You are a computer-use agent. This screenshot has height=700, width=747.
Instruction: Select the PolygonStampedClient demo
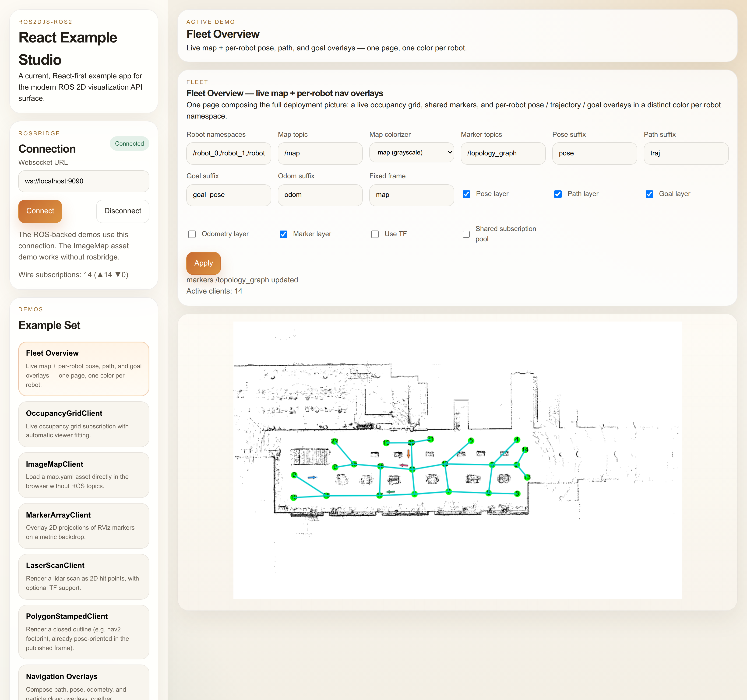[x=84, y=632]
